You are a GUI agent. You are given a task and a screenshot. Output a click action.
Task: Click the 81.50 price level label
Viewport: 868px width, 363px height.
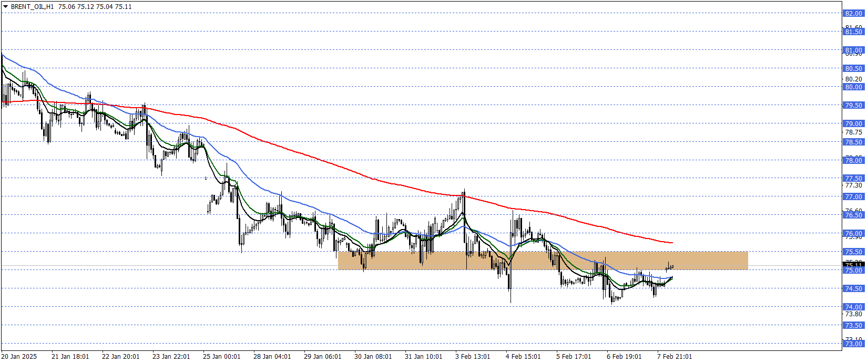853,32
